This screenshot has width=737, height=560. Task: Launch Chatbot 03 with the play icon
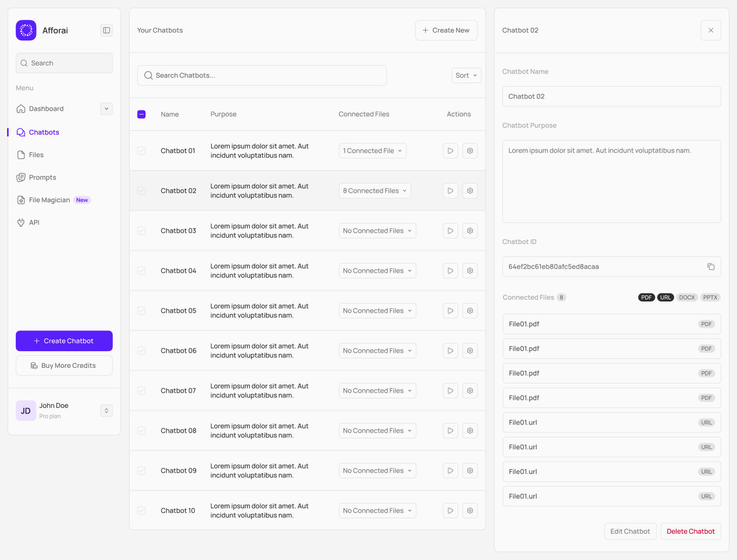(450, 231)
